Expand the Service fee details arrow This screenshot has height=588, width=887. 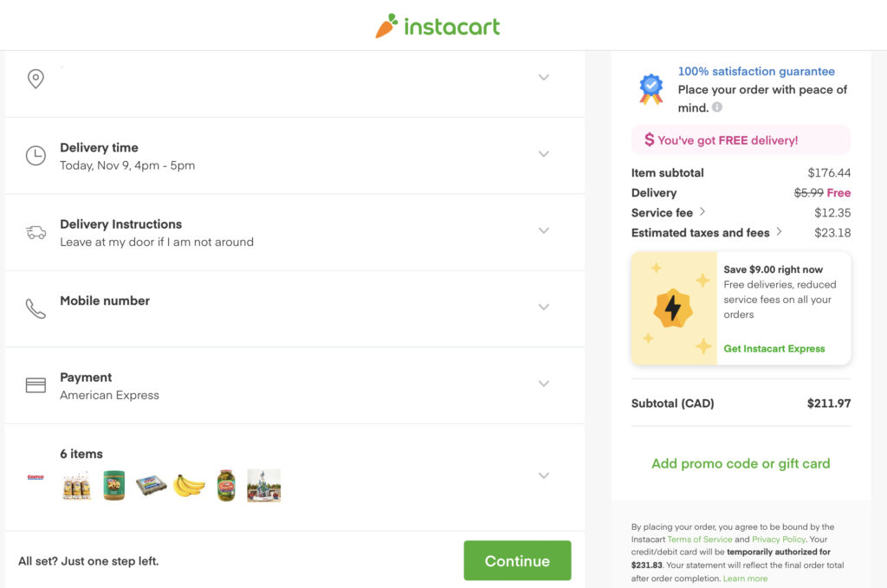(x=702, y=212)
